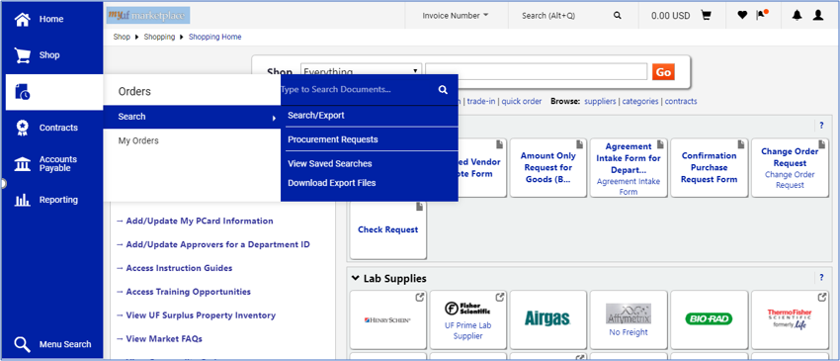Open user profile icon
Viewport: 840px width, 361px height.
[818, 16]
